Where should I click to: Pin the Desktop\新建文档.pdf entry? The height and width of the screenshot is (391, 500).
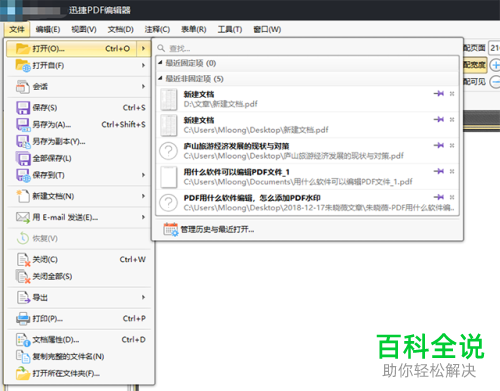pos(439,119)
